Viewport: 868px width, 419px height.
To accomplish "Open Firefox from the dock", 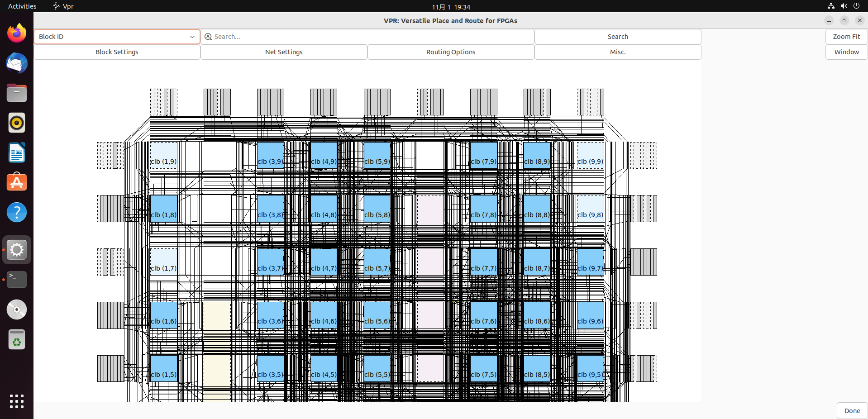I will click(x=17, y=33).
